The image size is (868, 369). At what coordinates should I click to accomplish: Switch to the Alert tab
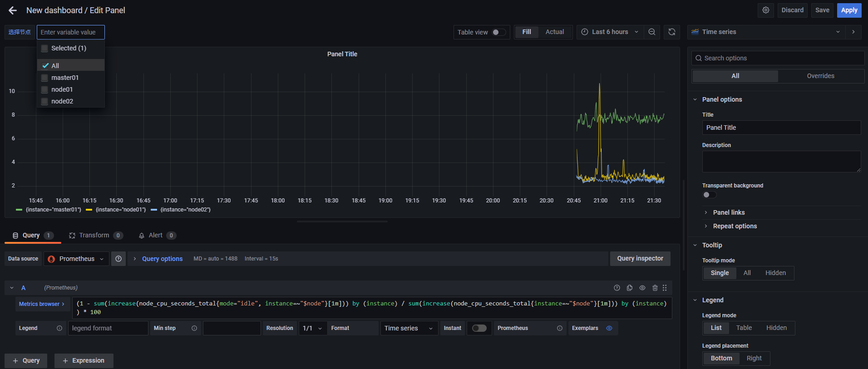pos(157,235)
